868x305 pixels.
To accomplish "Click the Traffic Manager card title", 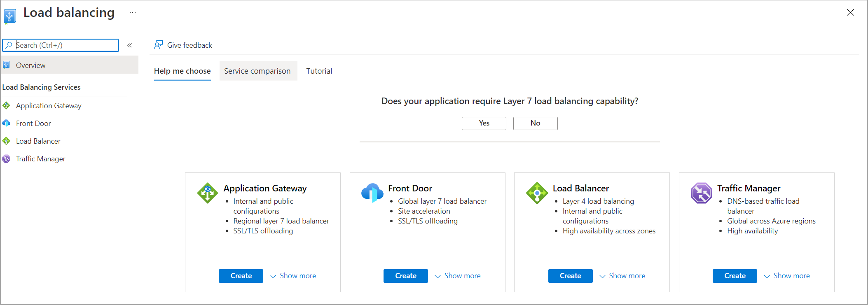I will [x=749, y=188].
